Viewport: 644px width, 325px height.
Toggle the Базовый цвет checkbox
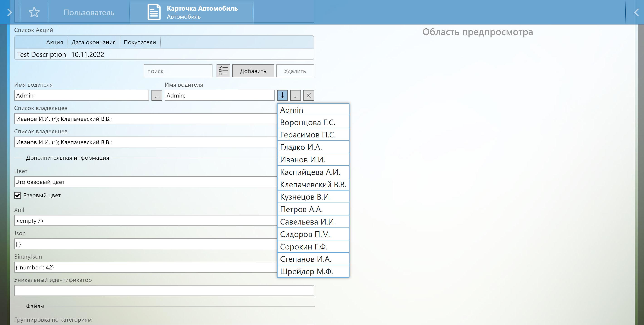pyautogui.click(x=18, y=195)
